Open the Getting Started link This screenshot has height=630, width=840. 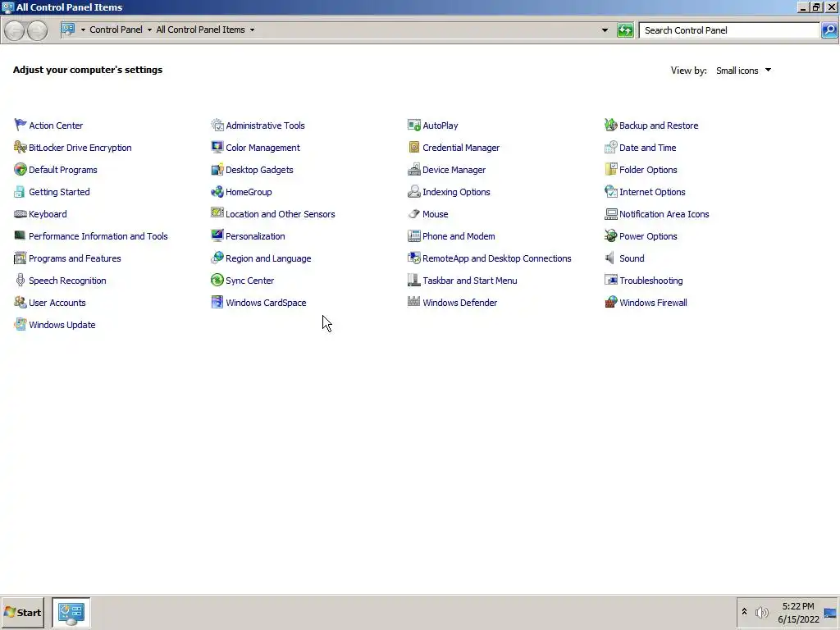coord(59,192)
